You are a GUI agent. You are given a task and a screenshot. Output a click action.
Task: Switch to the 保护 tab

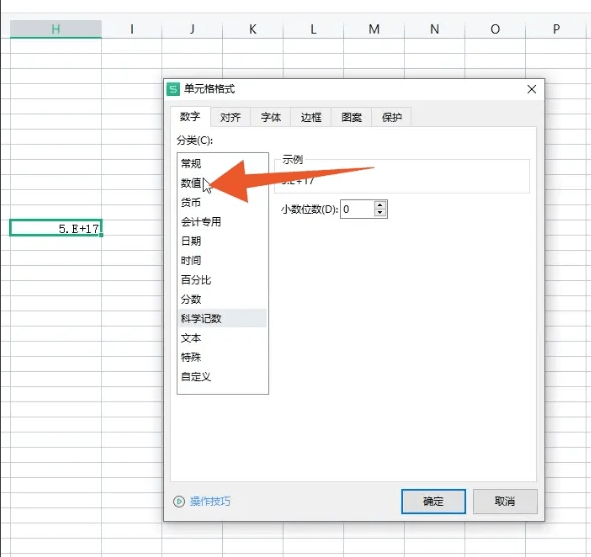[x=392, y=117]
